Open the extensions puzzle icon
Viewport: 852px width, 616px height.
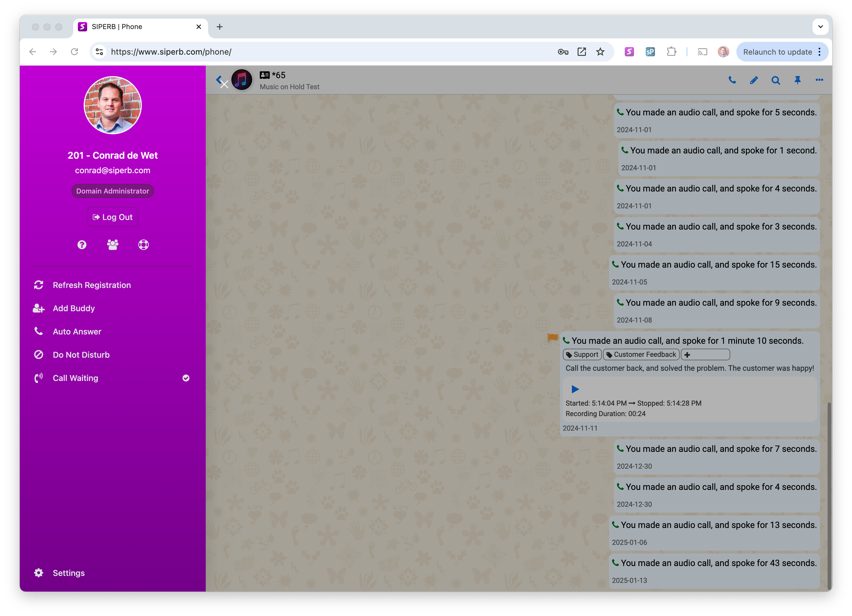[671, 52]
